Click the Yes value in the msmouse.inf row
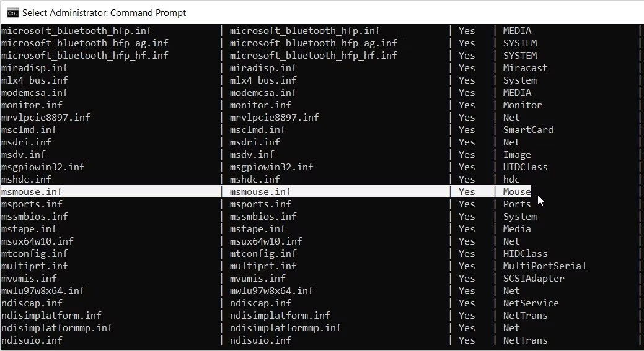Viewport: 644px width, 351px height. [467, 192]
